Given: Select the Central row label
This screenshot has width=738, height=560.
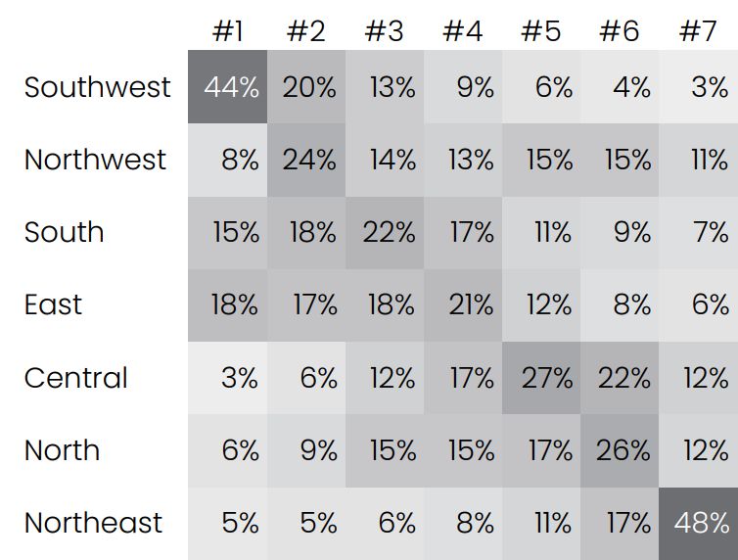Looking at the screenshot, I should pos(75,378).
